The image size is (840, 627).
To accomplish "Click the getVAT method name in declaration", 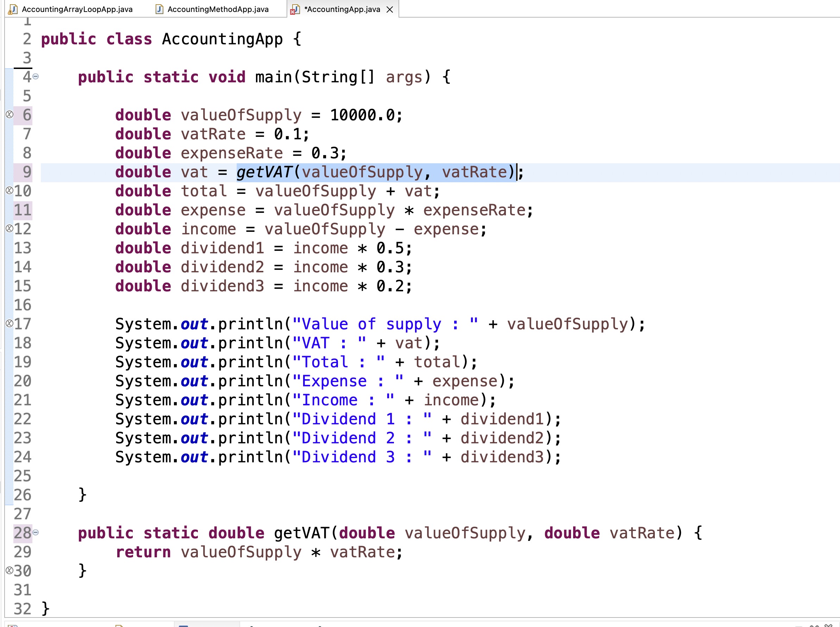I will 301,533.
